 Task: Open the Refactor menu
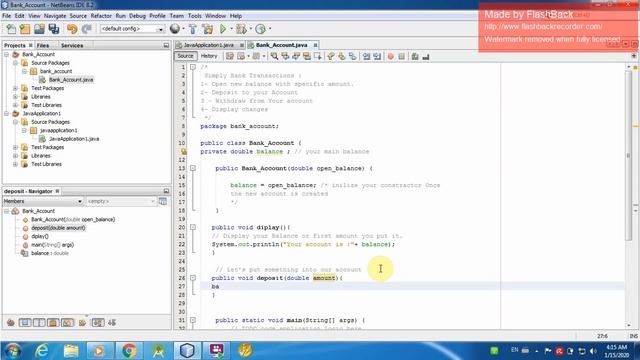coord(101,16)
